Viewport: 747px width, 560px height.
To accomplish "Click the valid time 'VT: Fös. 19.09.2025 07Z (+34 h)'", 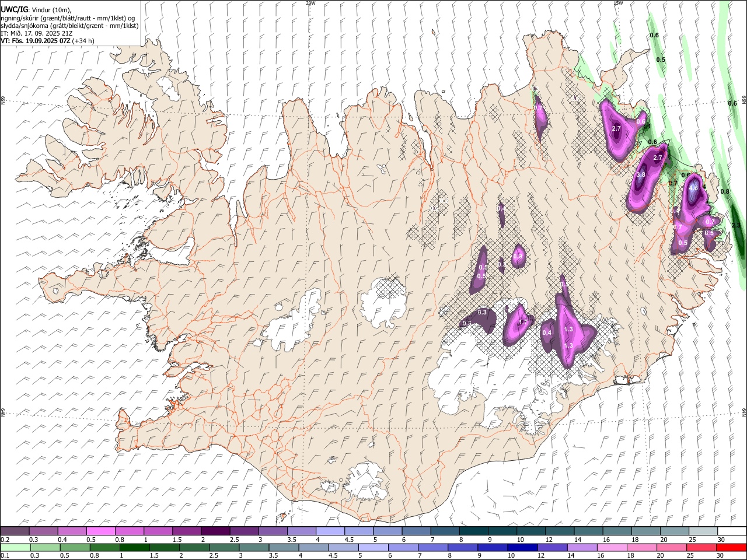I will tap(47, 41).
